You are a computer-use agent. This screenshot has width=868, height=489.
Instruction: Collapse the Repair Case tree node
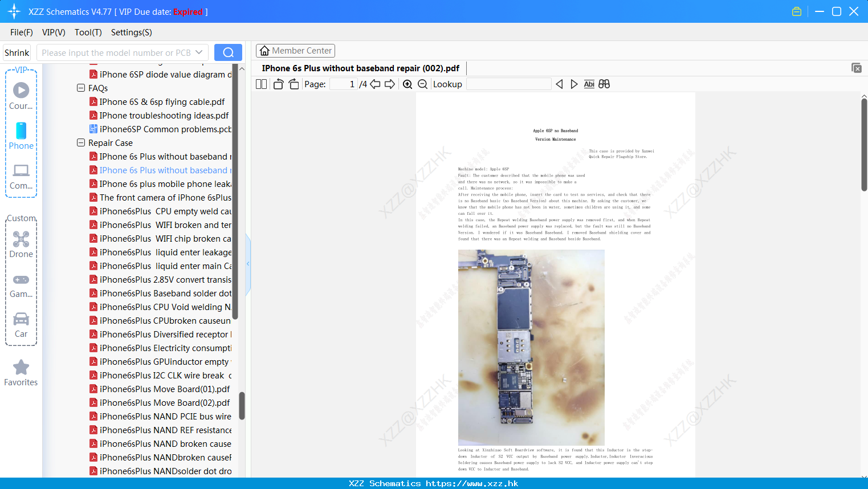(81, 143)
